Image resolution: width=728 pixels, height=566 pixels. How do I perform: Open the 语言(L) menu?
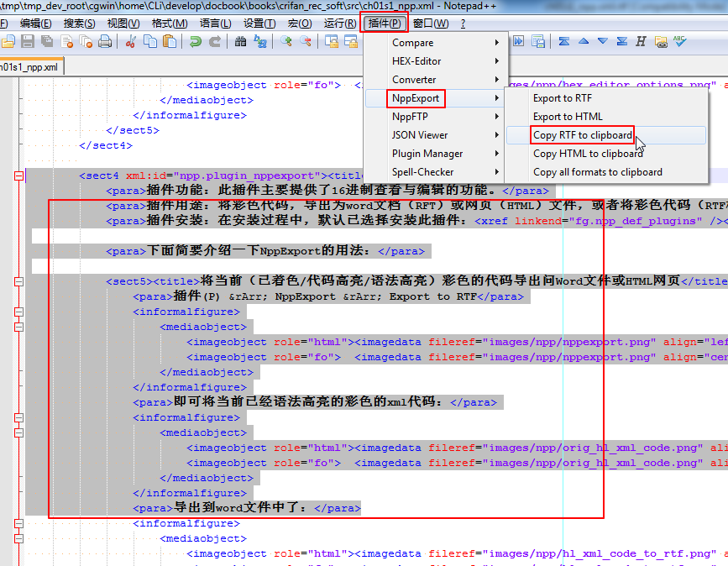click(x=215, y=23)
